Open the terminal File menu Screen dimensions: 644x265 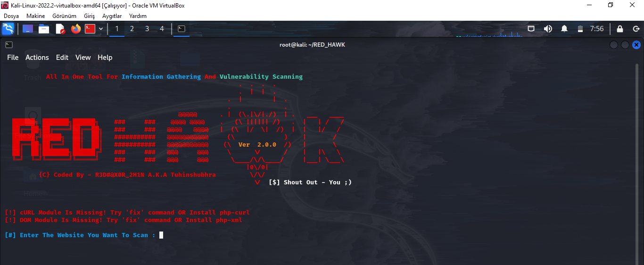point(13,58)
